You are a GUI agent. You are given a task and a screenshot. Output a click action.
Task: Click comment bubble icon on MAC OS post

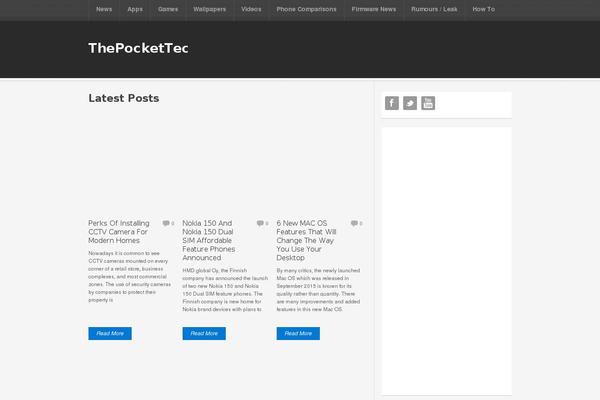[354, 223]
